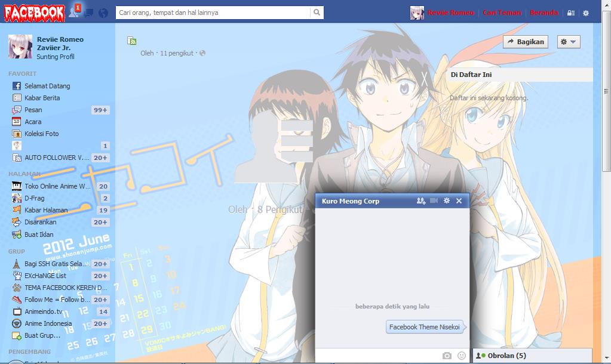Open messages icon in top bar

[89, 13]
